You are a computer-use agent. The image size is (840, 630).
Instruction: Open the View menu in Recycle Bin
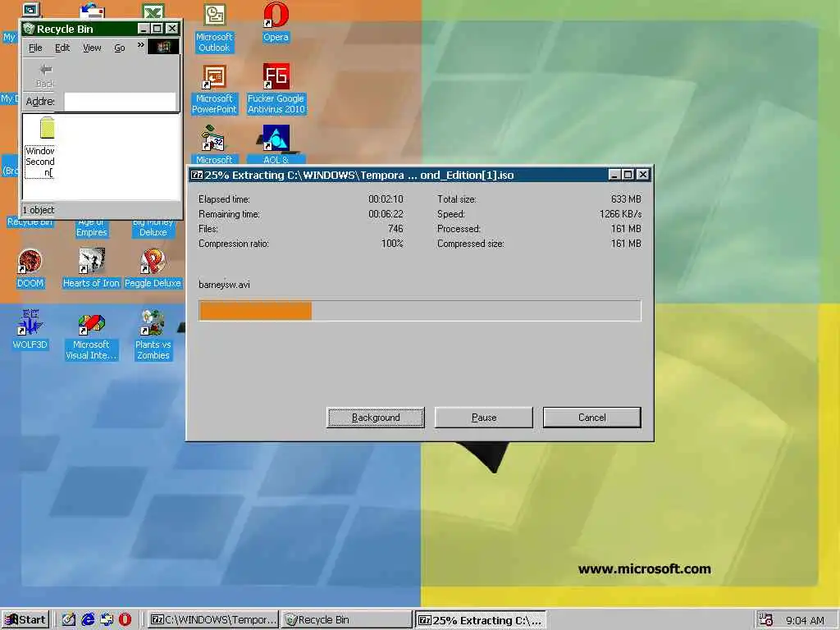tap(92, 48)
